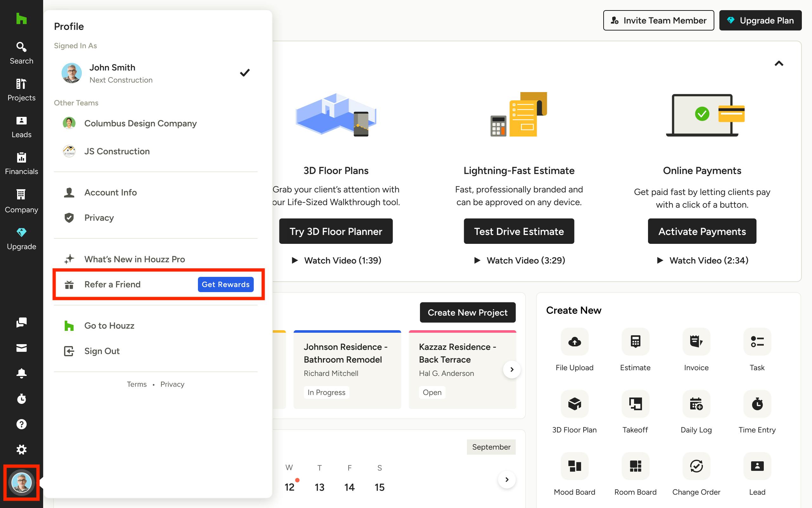Open the notifications bell
Screen dimensions: 812x508
(x=22, y=373)
